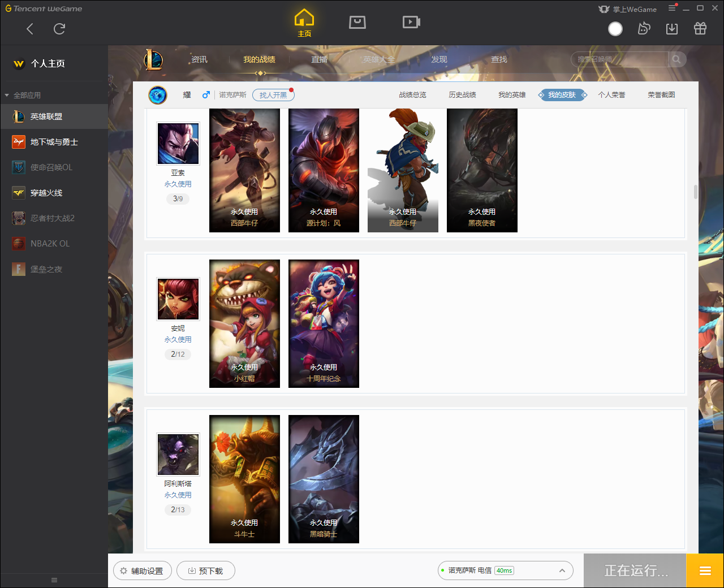
Task: Open the video player icon in the top bar
Action: click(411, 22)
